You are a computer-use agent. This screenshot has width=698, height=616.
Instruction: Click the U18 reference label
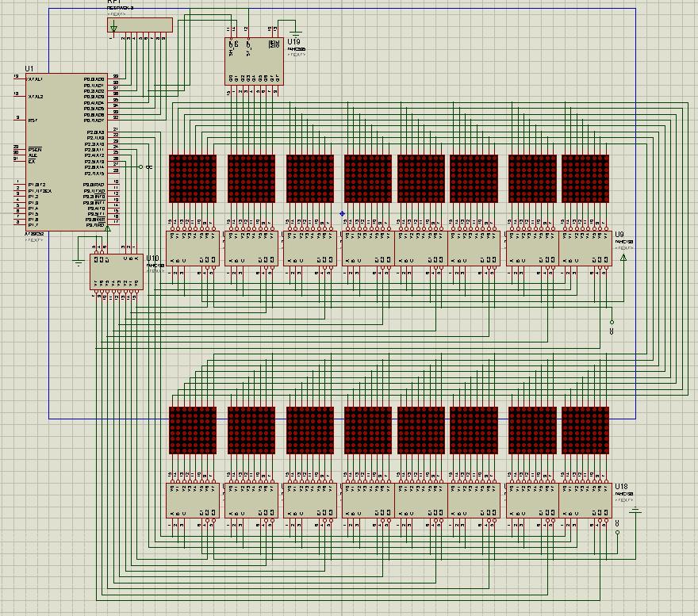621,487
